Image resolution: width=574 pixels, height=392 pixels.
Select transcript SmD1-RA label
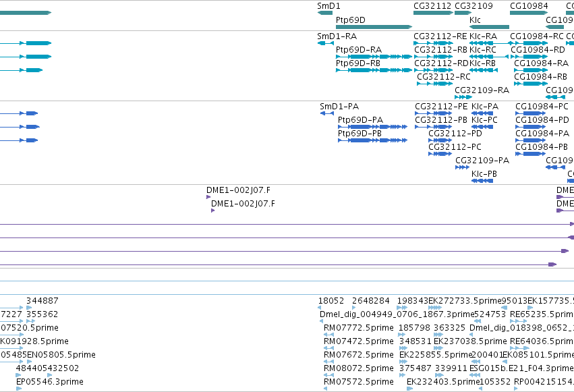coord(337,36)
